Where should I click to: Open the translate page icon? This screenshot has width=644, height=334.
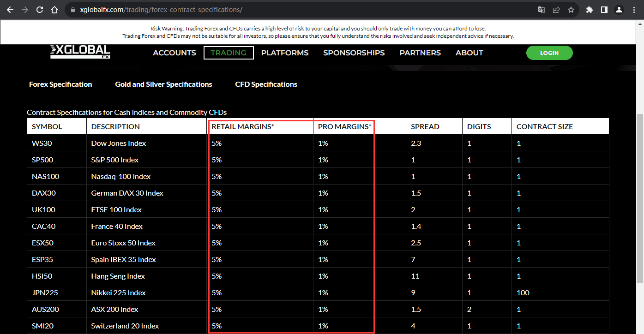click(x=542, y=10)
